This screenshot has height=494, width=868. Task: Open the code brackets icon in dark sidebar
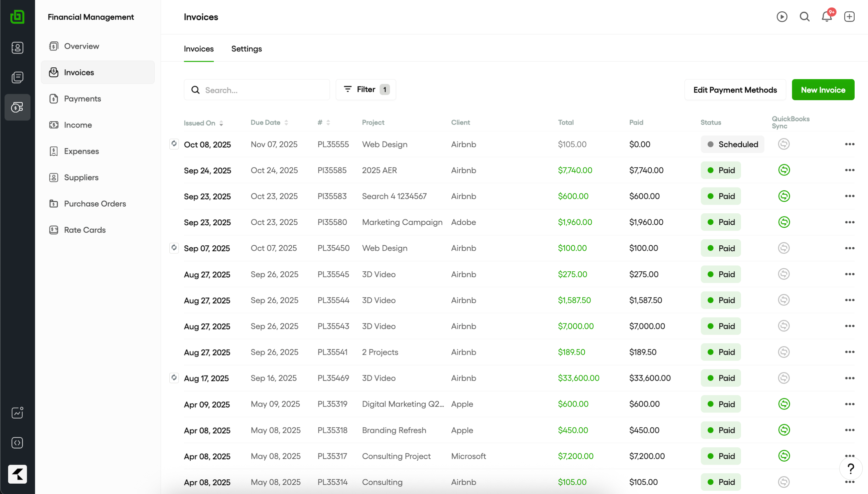(17, 443)
